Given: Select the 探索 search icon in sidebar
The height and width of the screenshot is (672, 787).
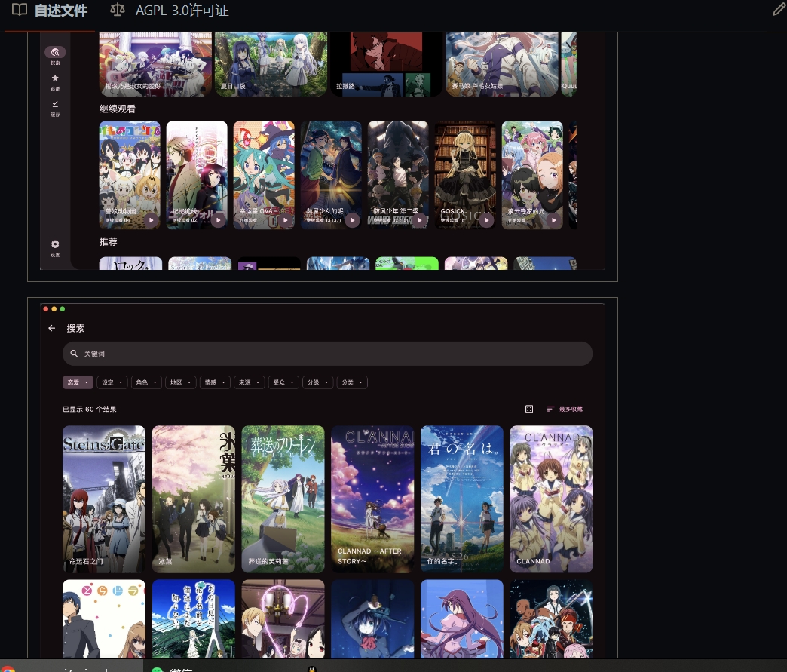Looking at the screenshot, I should click(x=55, y=52).
